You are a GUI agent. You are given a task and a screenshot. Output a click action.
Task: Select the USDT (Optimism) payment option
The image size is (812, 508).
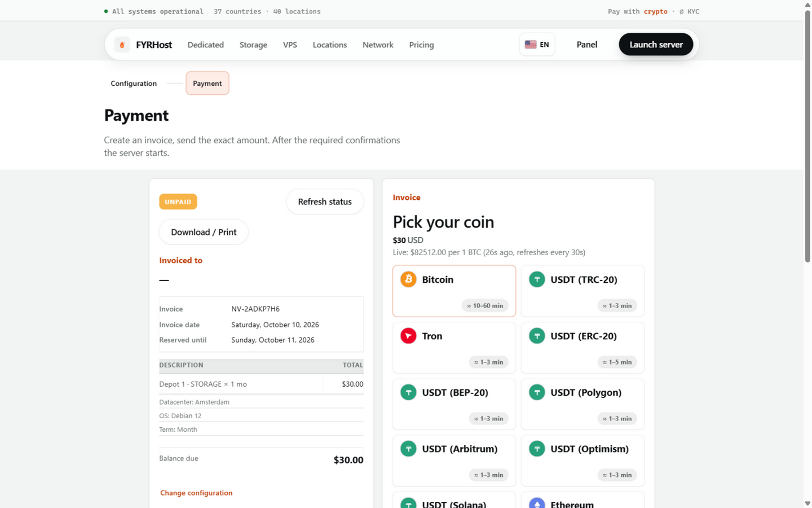[582, 461]
